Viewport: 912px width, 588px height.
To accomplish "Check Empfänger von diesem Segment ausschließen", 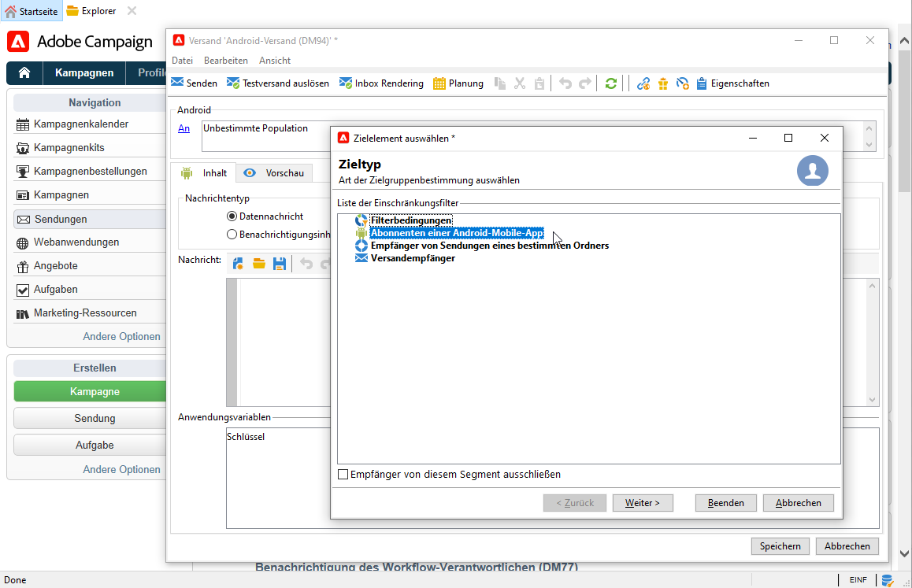I will [x=343, y=475].
